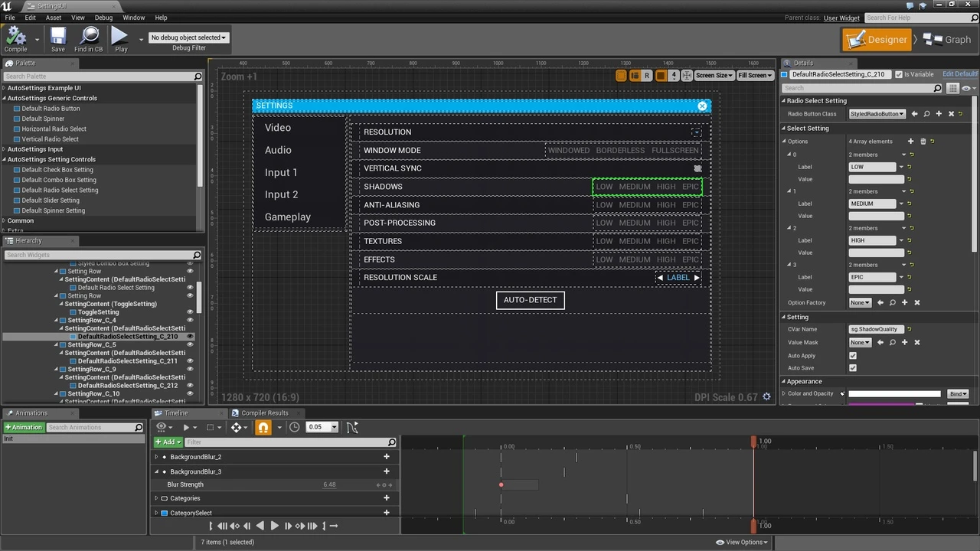
Task: Click the viewport zoom-to-fit icon at bottom right
Action: click(766, 397)
